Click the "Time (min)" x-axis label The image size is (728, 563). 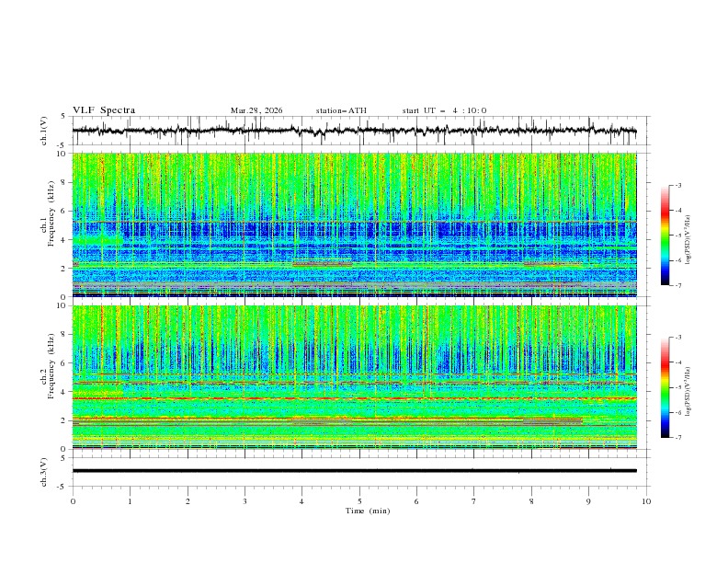tap(368, 511)
